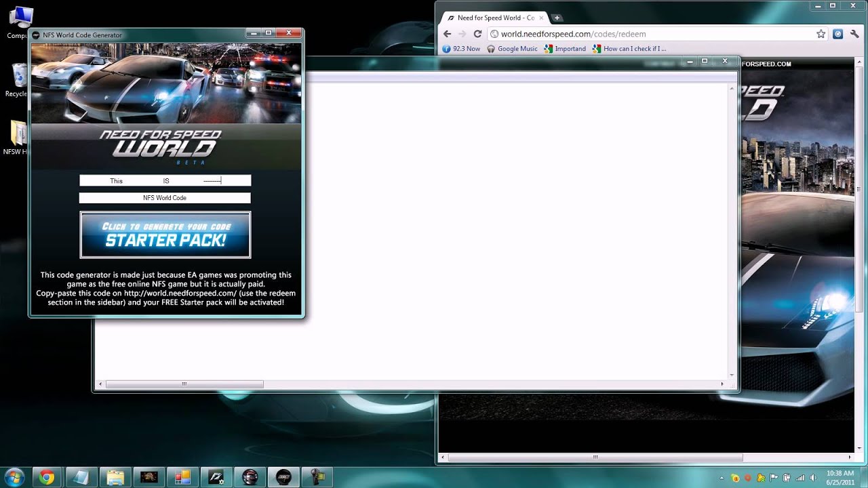Click the colorful squares taskbar icon
Image resolution: width=868 pixels, height=488 pixels.
click(182, 477)
